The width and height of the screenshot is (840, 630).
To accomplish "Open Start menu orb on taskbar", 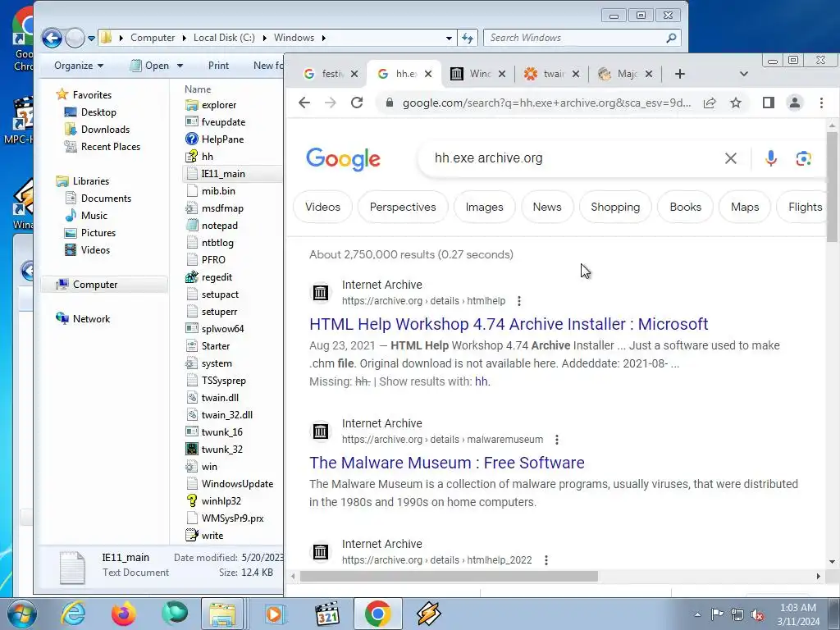I will [22, 614].
